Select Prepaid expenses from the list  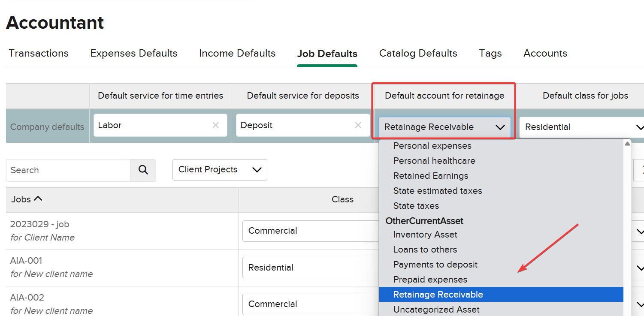[430, 280]
